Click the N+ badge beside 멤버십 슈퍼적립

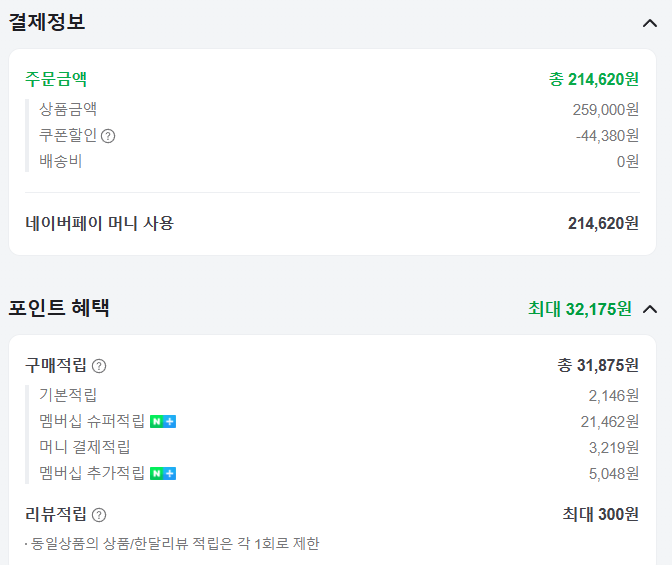163,421
